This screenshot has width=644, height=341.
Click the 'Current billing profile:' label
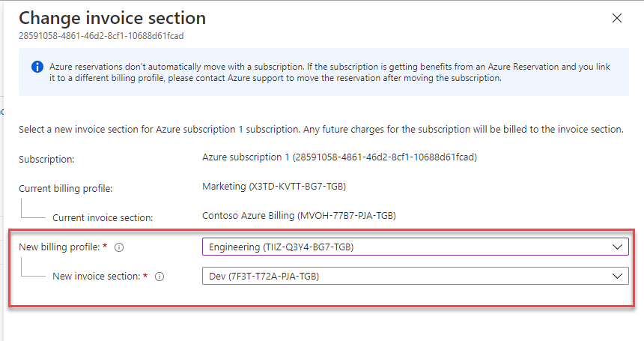[x=65, y=188]
